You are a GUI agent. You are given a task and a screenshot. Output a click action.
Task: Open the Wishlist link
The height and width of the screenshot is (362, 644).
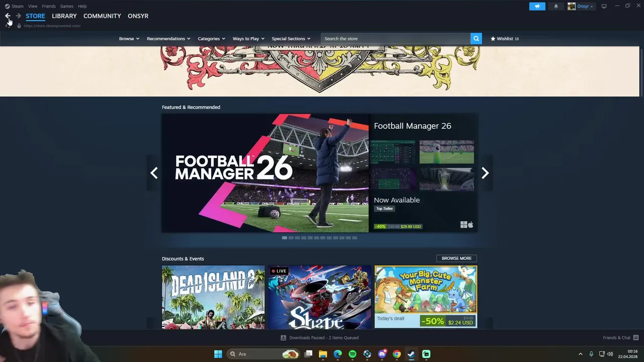tap(505, 39)
